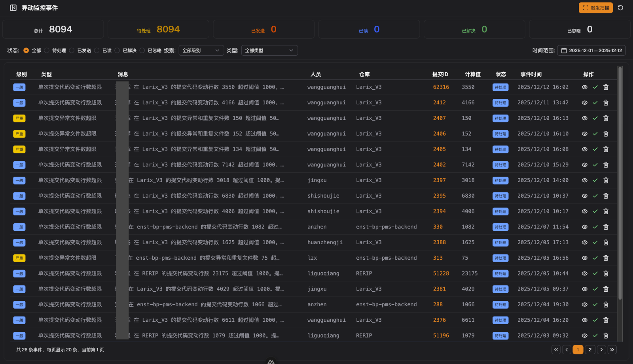Image resolution: width=633 pixels, height=364 pixels.
Task: Select the 待处理 status radio button
Action: [x=47, y=51]
